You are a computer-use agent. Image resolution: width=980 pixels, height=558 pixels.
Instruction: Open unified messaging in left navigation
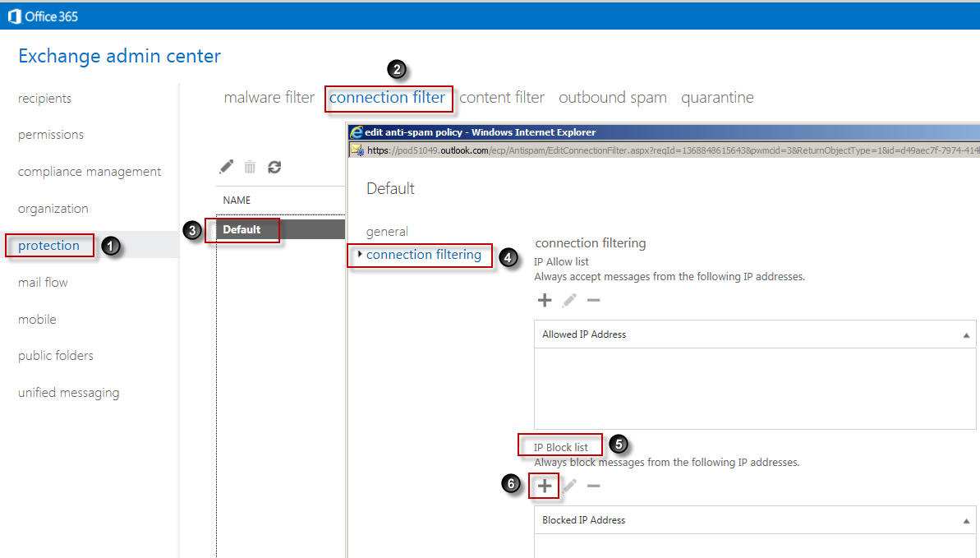[69, 392]
